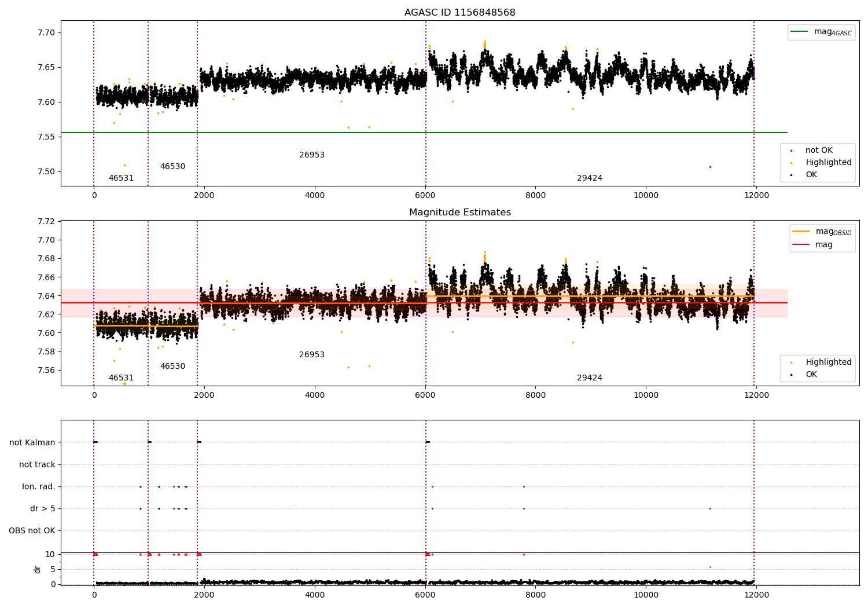Click the 'dr > 5' row label
The width and height of the screenshot is (868, 608).
[43, 509]
